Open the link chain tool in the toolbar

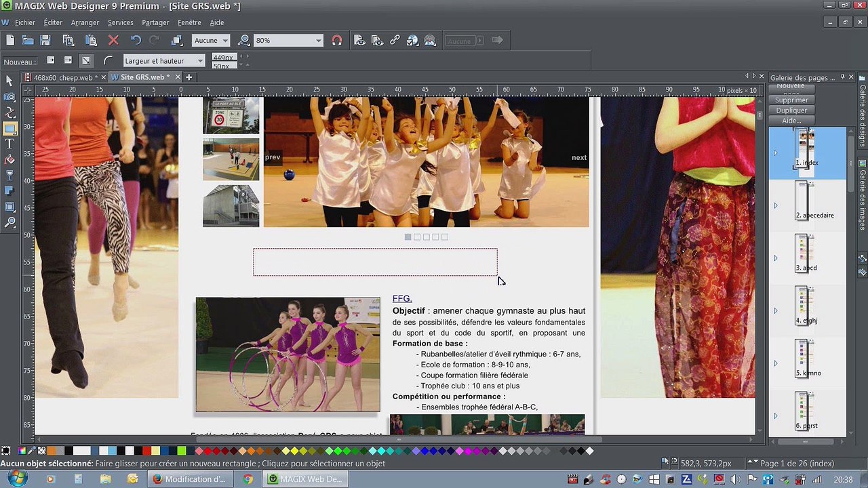(x=395, y=41)
